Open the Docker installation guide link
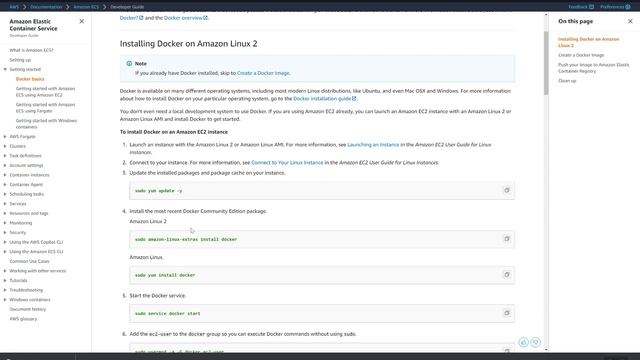The width and height of the screenshot is (640, 360). 324,99
